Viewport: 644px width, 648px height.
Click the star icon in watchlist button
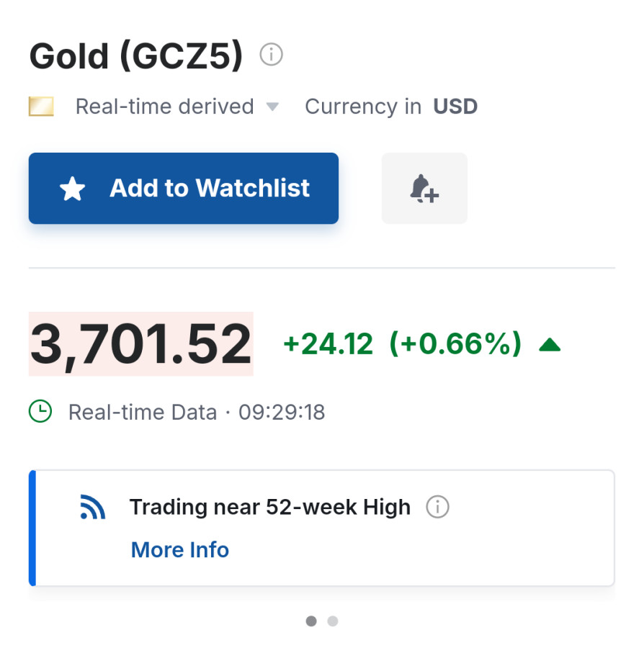pyautogui.click(x=73, y=189)
